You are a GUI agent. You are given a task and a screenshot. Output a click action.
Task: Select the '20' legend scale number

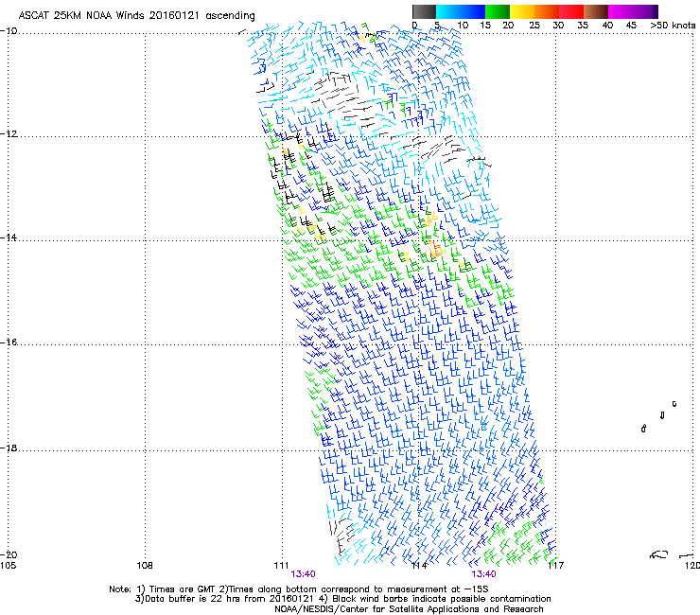click(x=508, y=26)
